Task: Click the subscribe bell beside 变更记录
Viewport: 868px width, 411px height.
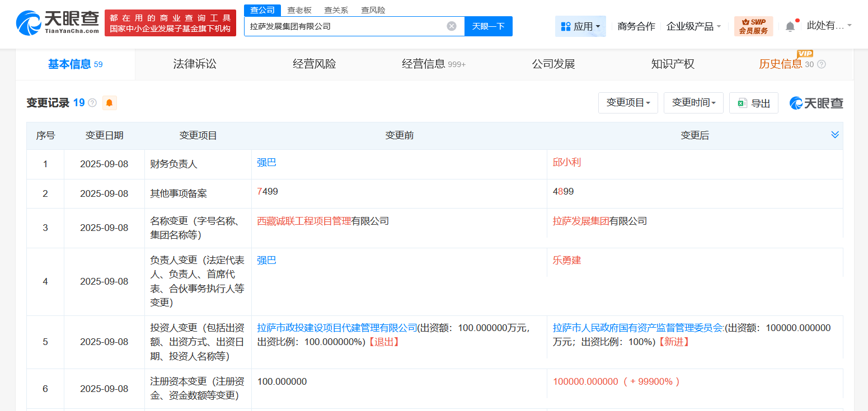Action: click(109, 103)
